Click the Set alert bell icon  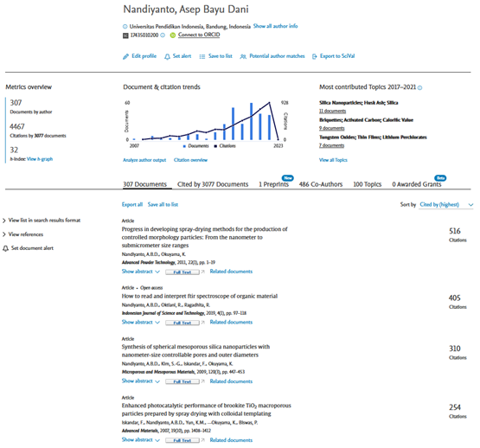point(167,57)
